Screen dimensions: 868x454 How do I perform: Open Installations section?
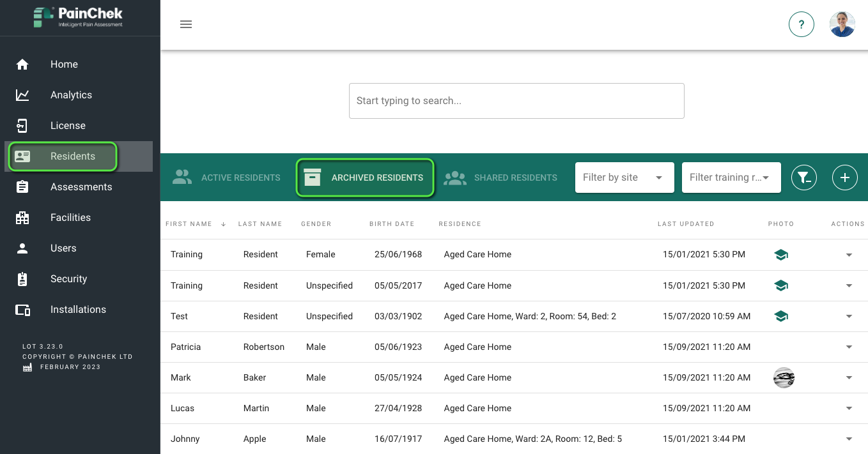coord(78,310)
